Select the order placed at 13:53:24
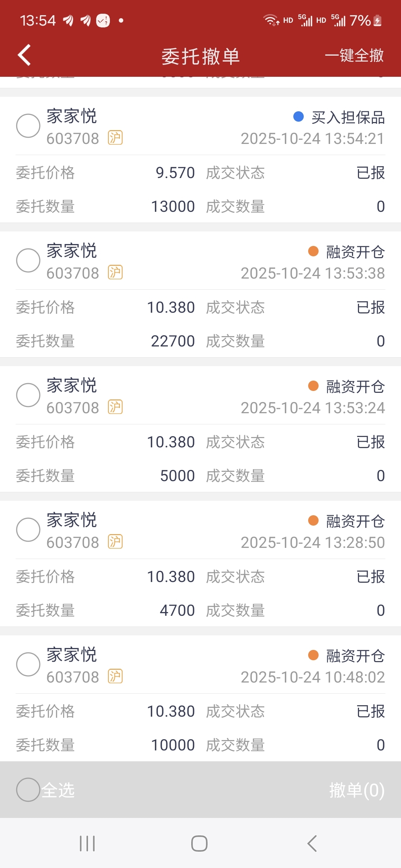 click(x=28, y=395)
